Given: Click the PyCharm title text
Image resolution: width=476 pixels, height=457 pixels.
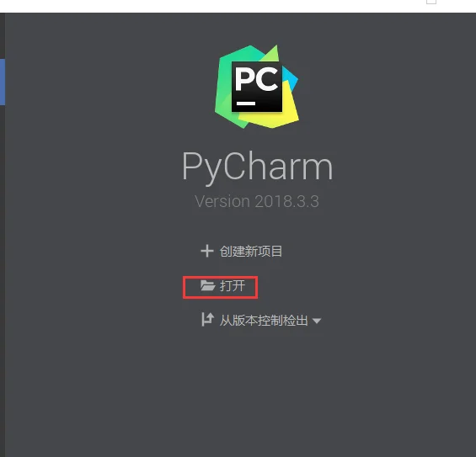Looking at the screenshot, I should click(258, 167).
